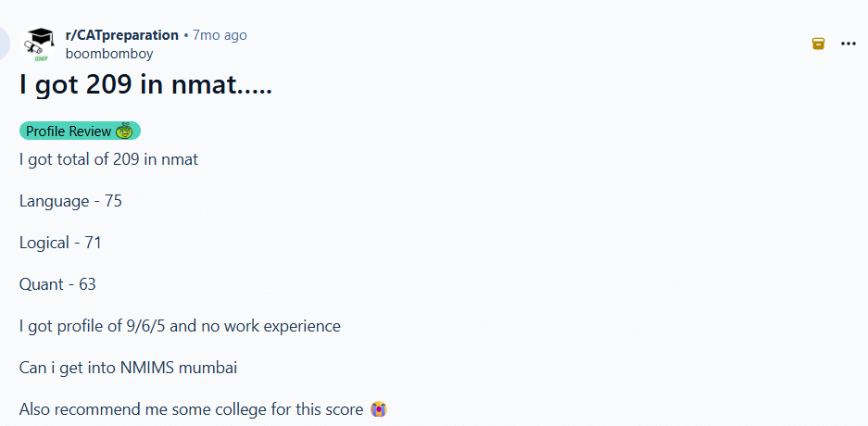Filter by the Profile Review flair
868x426 pixels.
coord(80,132)
